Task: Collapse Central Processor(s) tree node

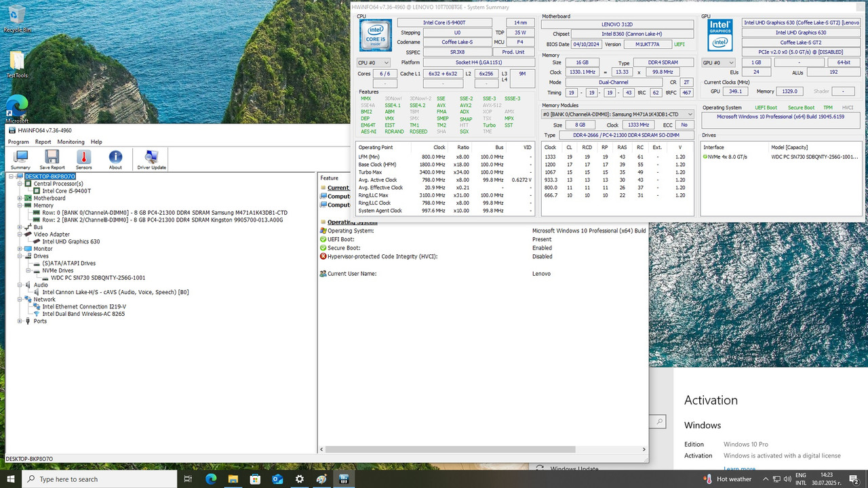Action: 19,184
